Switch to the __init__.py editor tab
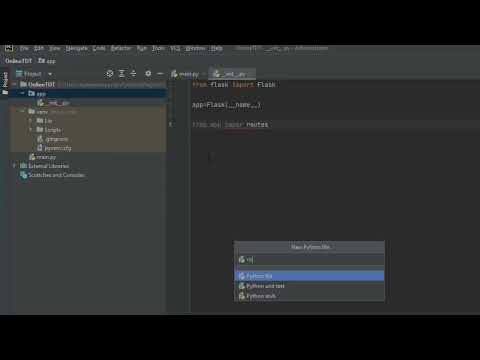Screen dimensions: 480x360 coord(232,74)
